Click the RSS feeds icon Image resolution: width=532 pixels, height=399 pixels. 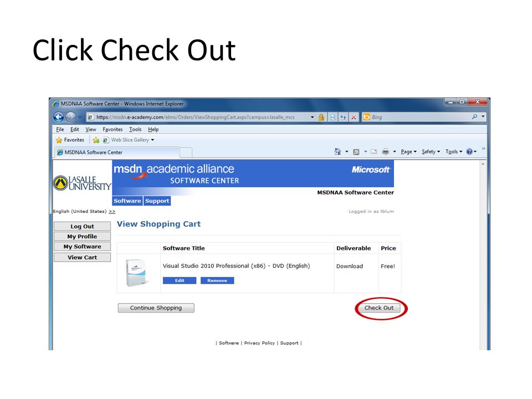pos(356,152)
